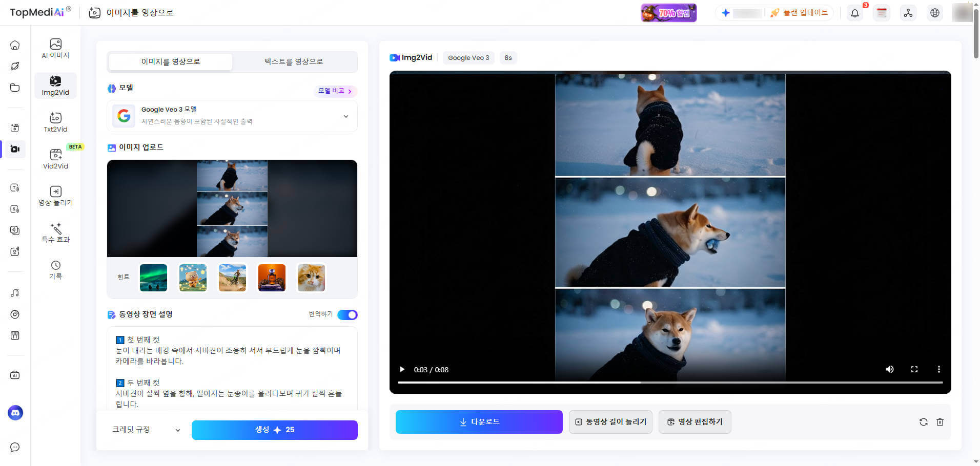
Task: Select the cat hint thumbnail
Action: 311,278
